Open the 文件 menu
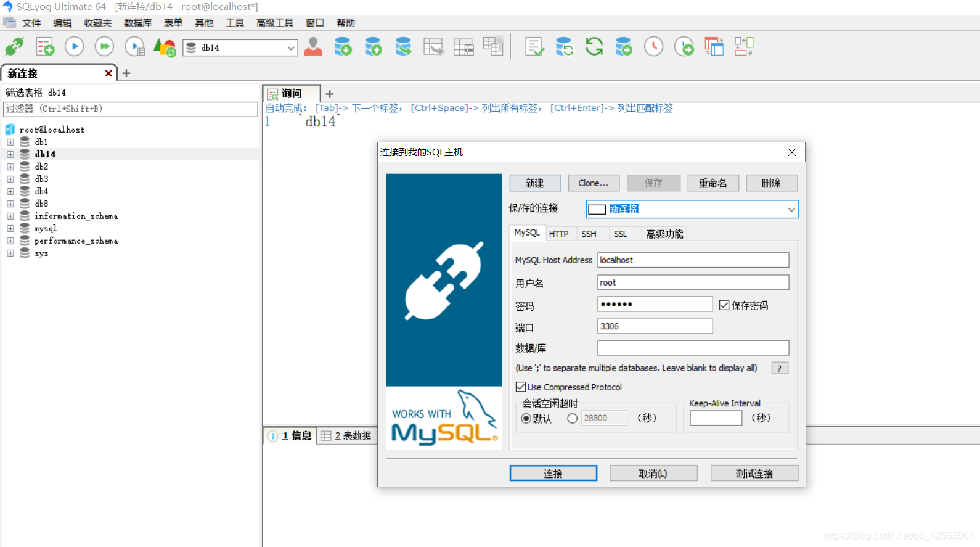 tap(31, 23)
